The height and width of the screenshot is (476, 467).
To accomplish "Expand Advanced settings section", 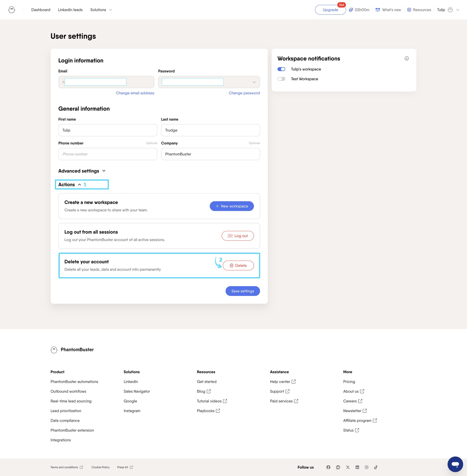I will coord(82,171).
